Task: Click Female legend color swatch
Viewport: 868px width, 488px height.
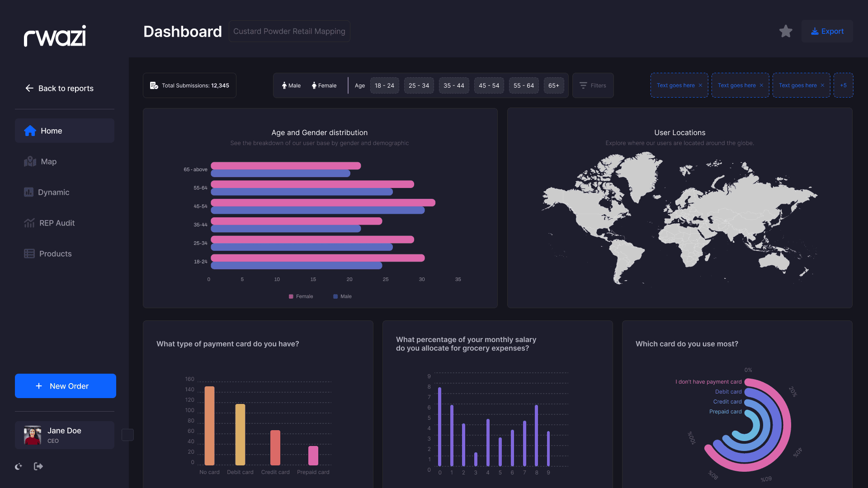Action: pyautogui.click(x=291, y=296)
